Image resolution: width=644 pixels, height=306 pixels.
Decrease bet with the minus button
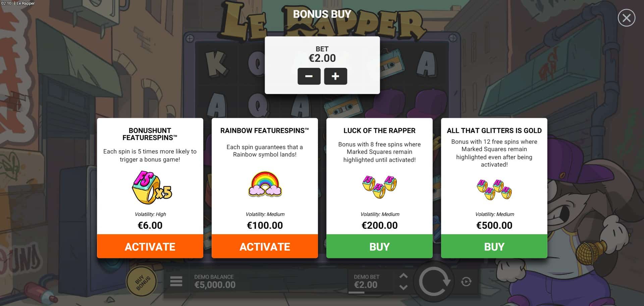point(309,76)
